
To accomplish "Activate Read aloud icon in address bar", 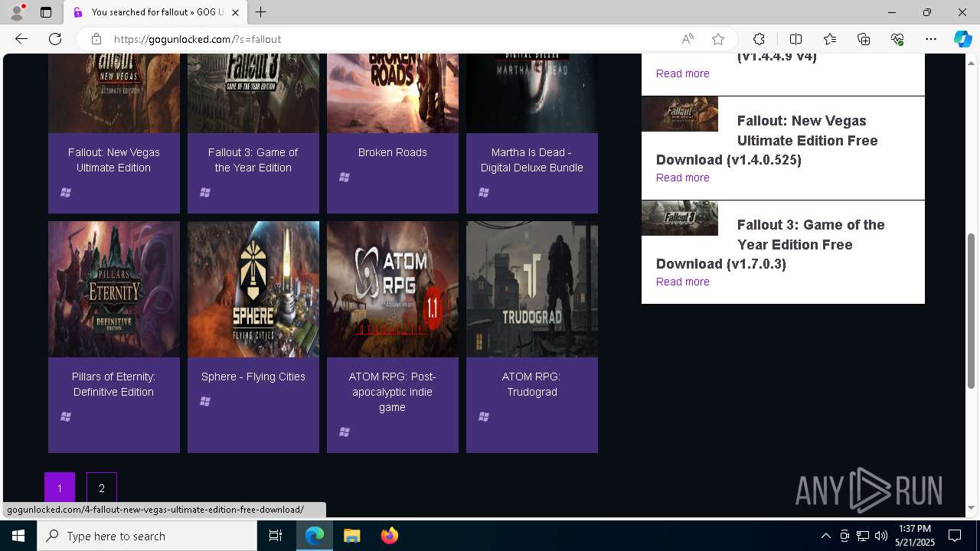I will (x=688, y=39).
